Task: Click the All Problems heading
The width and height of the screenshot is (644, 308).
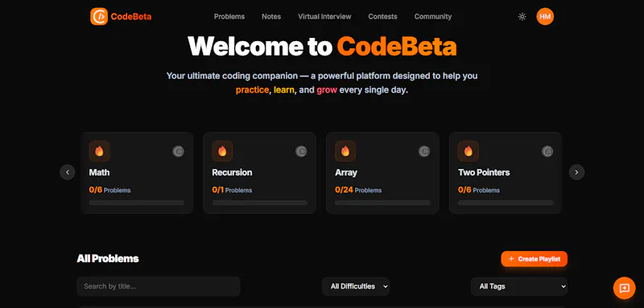Action: click(108, 259)
